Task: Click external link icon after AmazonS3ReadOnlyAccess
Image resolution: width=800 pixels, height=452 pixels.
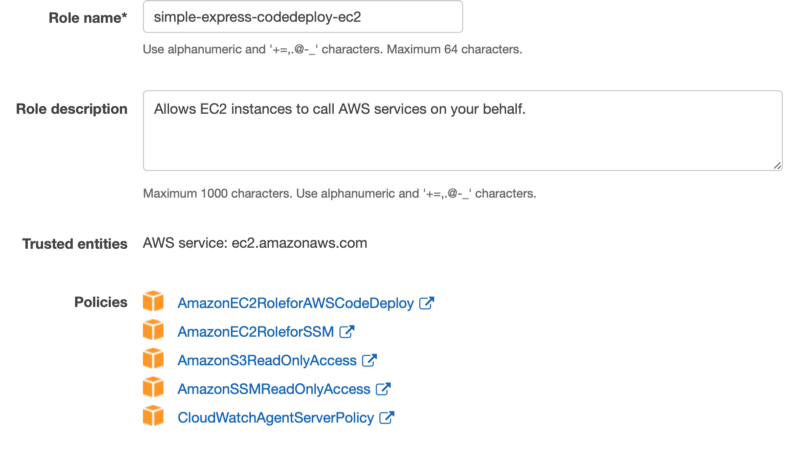Action: tap(369, 360)
